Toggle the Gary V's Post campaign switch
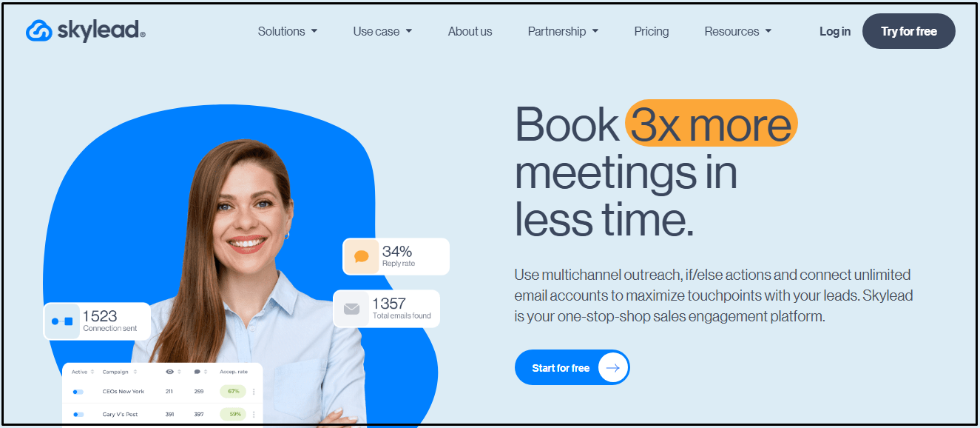The width and height of the screenshot is (980, 428). (78, 415)
